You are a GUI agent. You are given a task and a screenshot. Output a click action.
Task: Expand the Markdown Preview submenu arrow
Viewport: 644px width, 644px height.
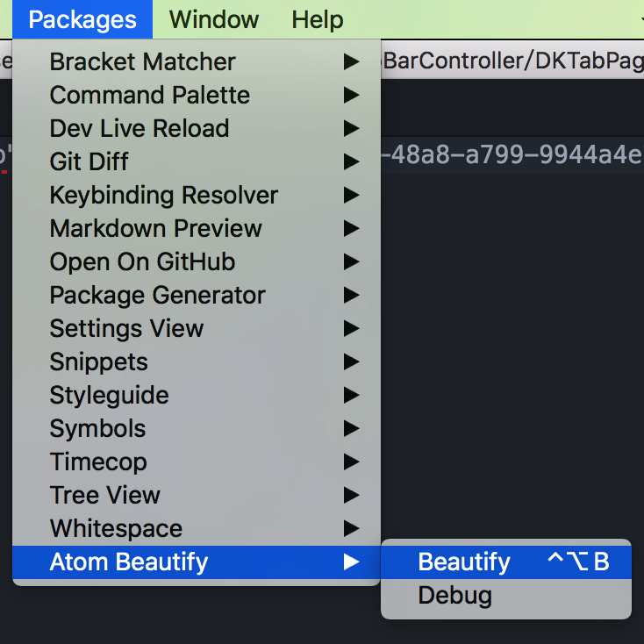(352, 228)
